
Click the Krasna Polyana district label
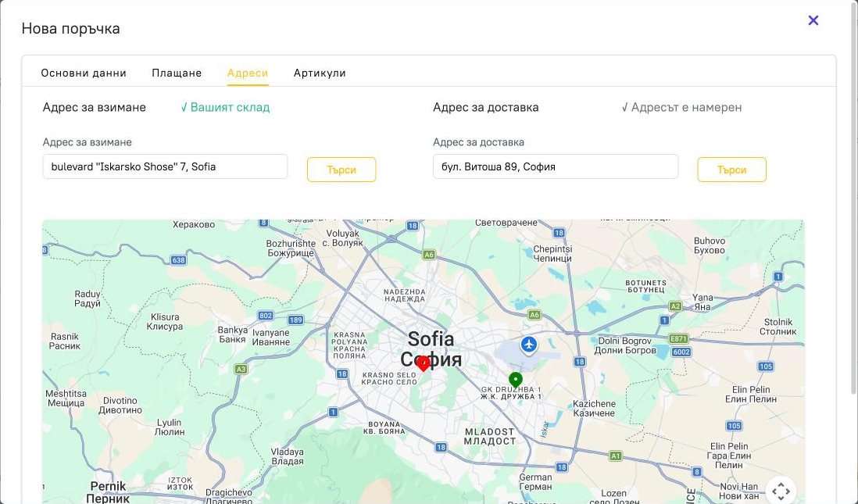tap(349, 345)
